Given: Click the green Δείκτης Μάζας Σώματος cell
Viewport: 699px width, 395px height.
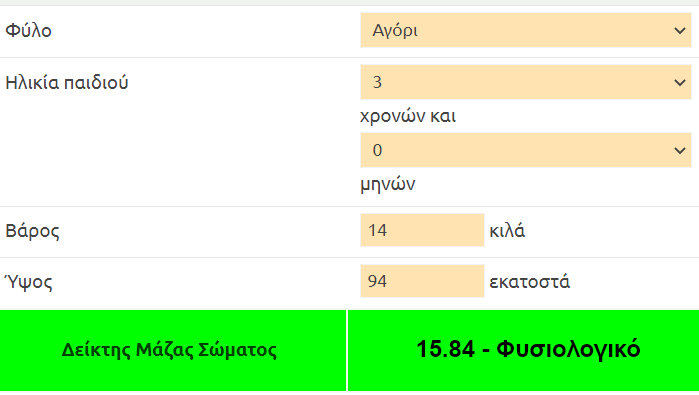Looking at the screenshot, I should [x=173, y=350].
